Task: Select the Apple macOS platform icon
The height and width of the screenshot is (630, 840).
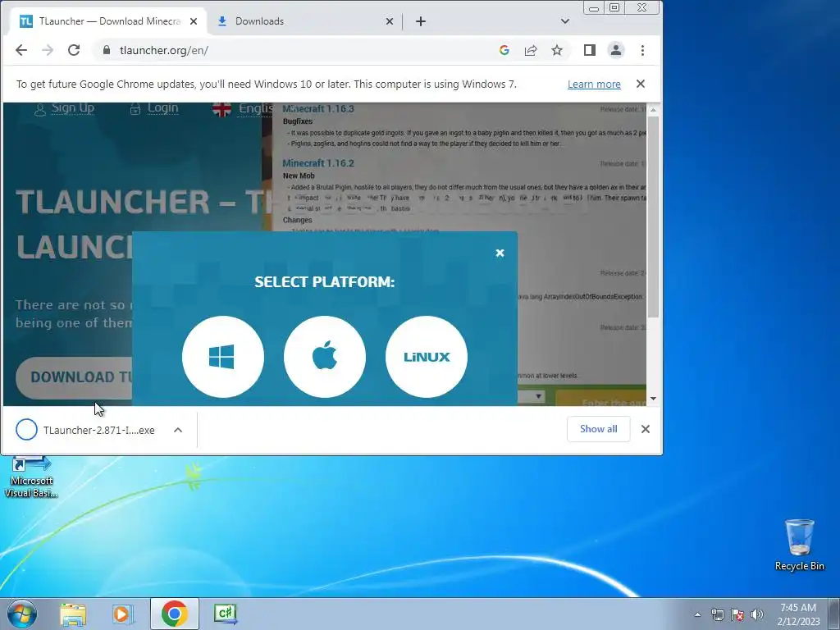Action: click(325, 356)
